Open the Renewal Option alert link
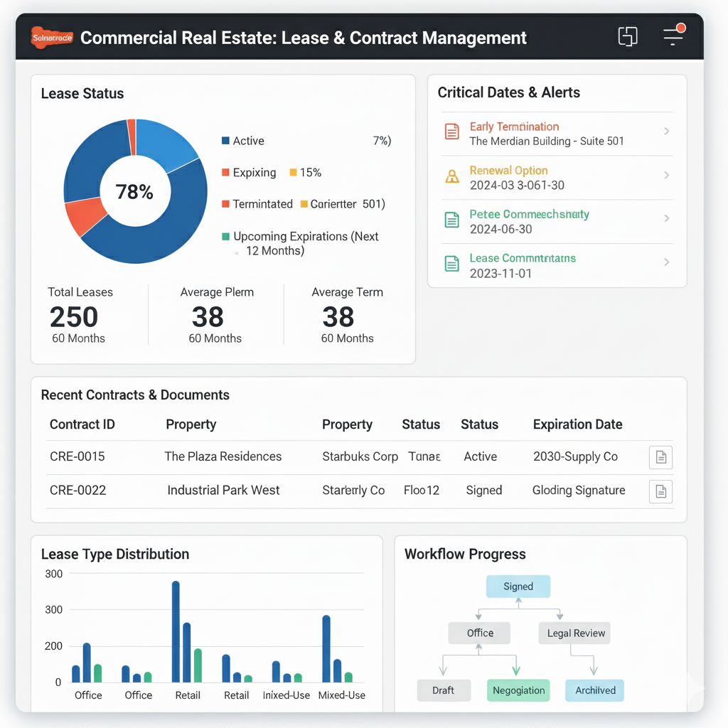 [508, 171]
